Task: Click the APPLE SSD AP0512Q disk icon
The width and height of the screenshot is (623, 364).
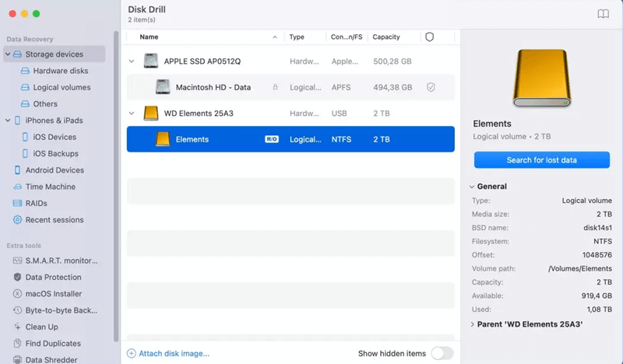Action: pyautogui.click(x=151, y=61)
